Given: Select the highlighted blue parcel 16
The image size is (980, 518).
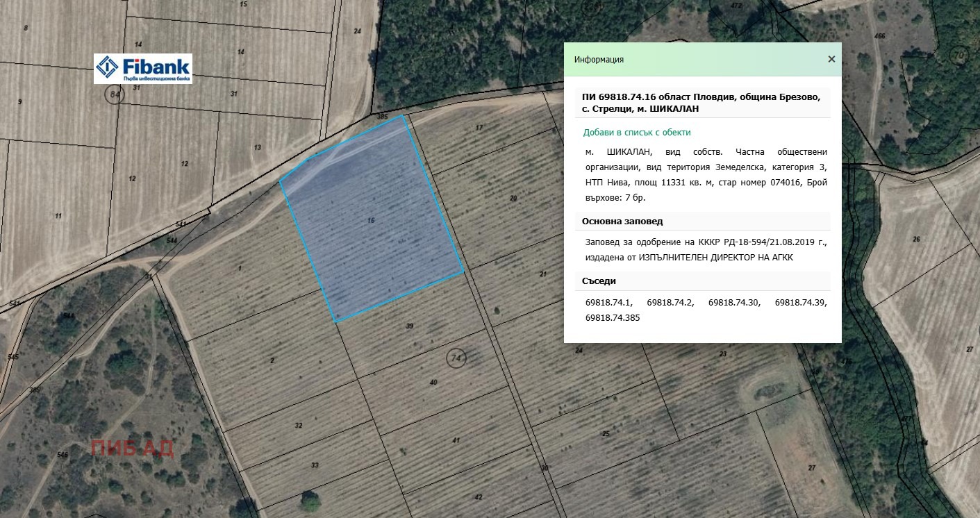Looking at the screenshot, I should 371,219.
